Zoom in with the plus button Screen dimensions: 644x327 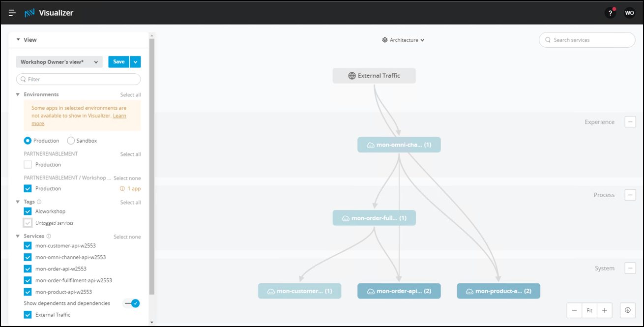pos(605,310)
